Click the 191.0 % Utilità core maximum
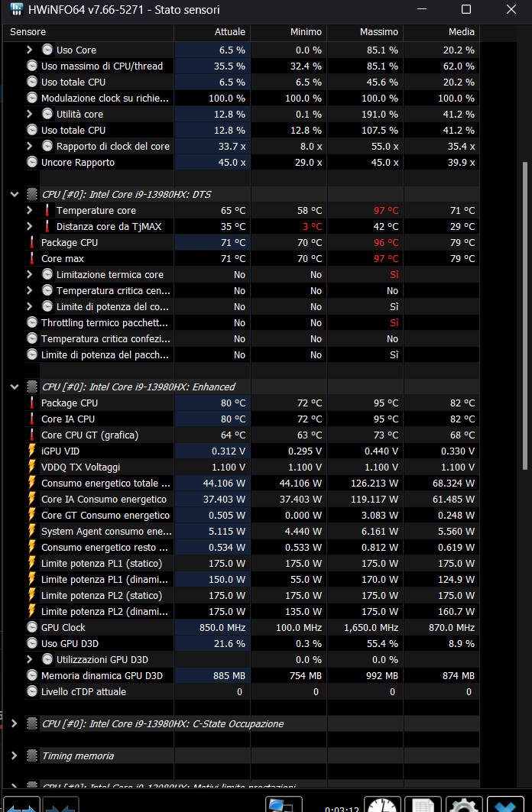Viewport: 532px width, 812px height. tap(380, 115)
